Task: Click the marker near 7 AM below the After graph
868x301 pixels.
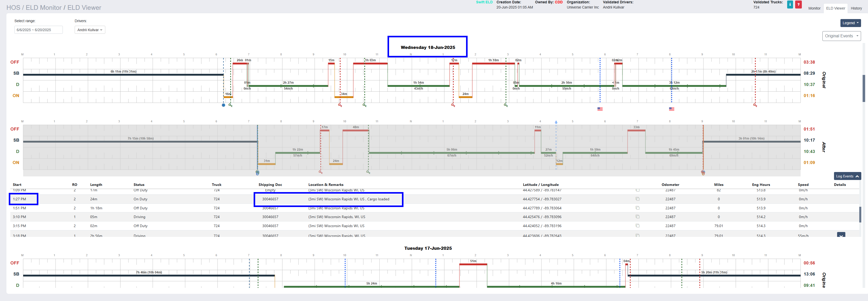Action: point(257,173)
